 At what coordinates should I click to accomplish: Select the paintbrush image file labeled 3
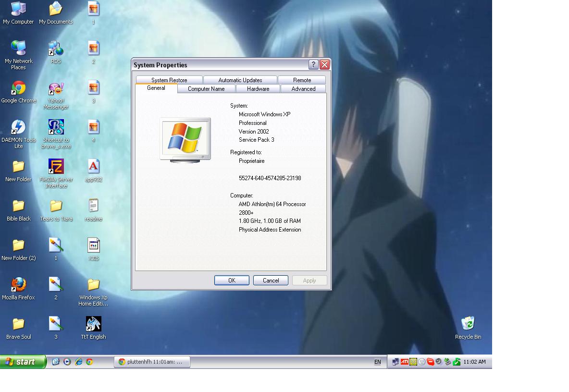(56, 328)
